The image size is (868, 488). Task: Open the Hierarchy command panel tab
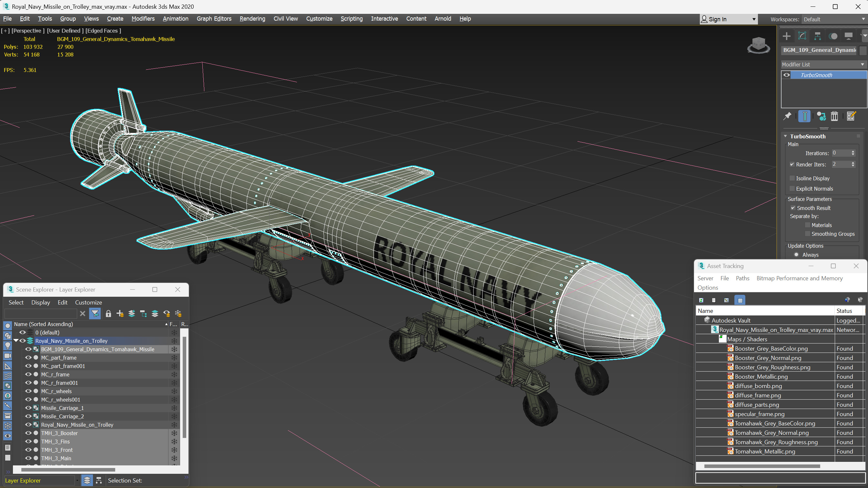(817, 36)
